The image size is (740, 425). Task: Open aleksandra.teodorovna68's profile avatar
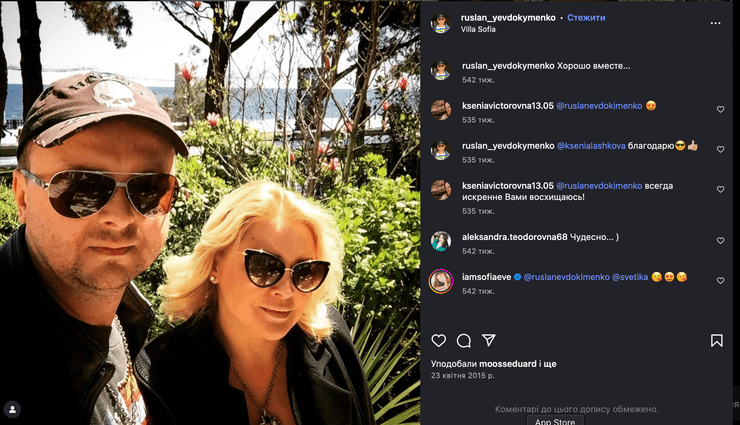(441, 241)
